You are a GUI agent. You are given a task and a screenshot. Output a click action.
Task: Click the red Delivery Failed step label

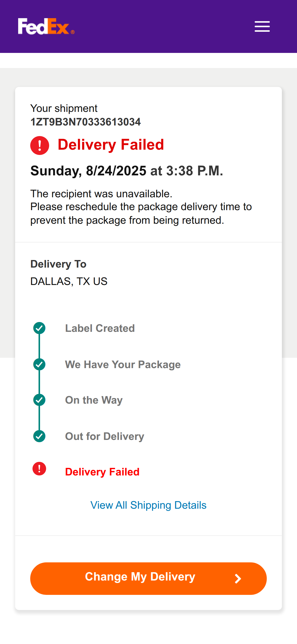coord(102,472)
